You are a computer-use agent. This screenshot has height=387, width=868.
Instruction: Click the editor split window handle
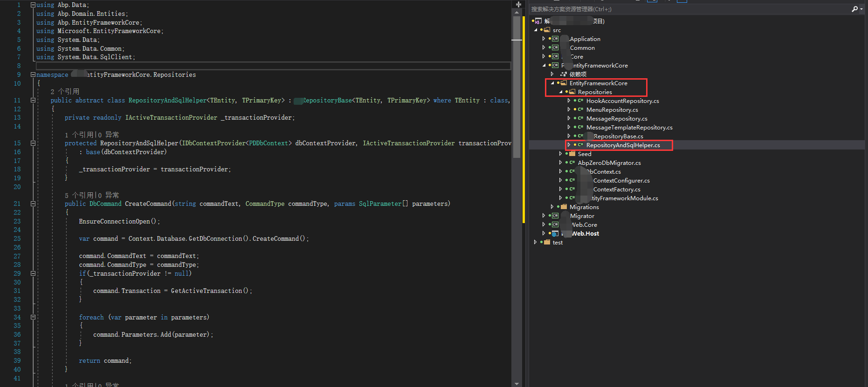(518, 4)
